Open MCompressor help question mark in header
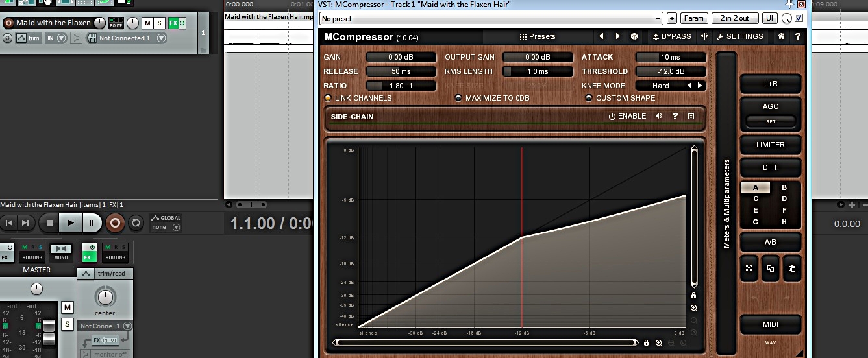Image resolution: width=868 pixels, height=358 pixels. click(798, 37)
